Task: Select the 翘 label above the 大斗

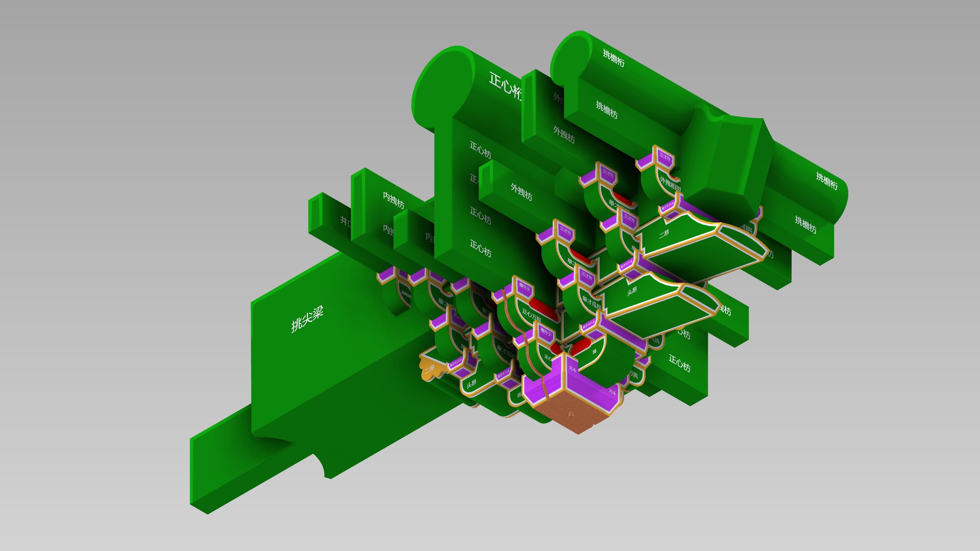Action: (594, 351)
